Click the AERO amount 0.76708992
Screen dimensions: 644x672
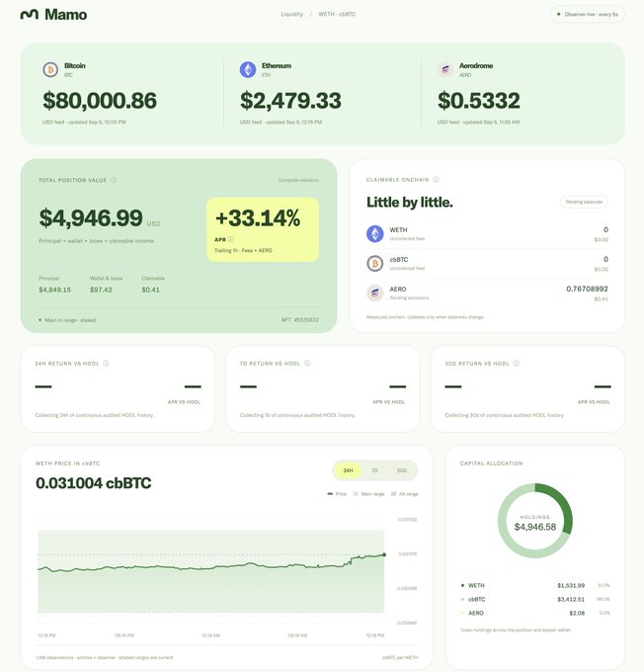587,289
